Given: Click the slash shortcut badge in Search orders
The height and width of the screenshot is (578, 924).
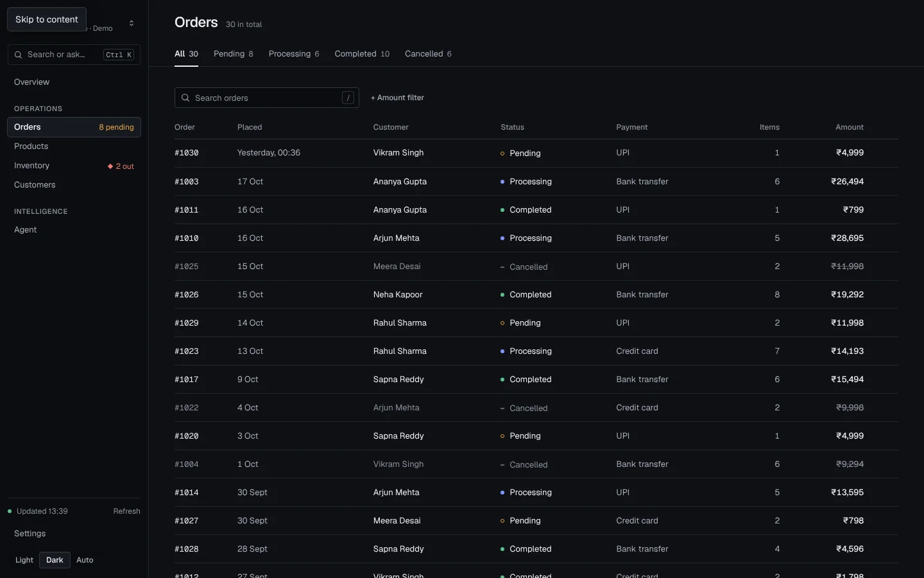Looking at the screenshot, I should click(348, 98).
